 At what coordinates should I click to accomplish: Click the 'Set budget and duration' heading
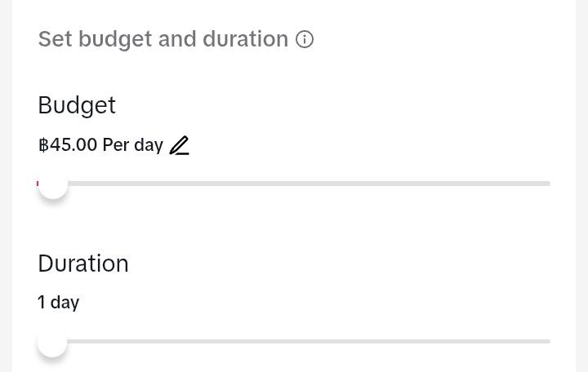click(163, 39)
